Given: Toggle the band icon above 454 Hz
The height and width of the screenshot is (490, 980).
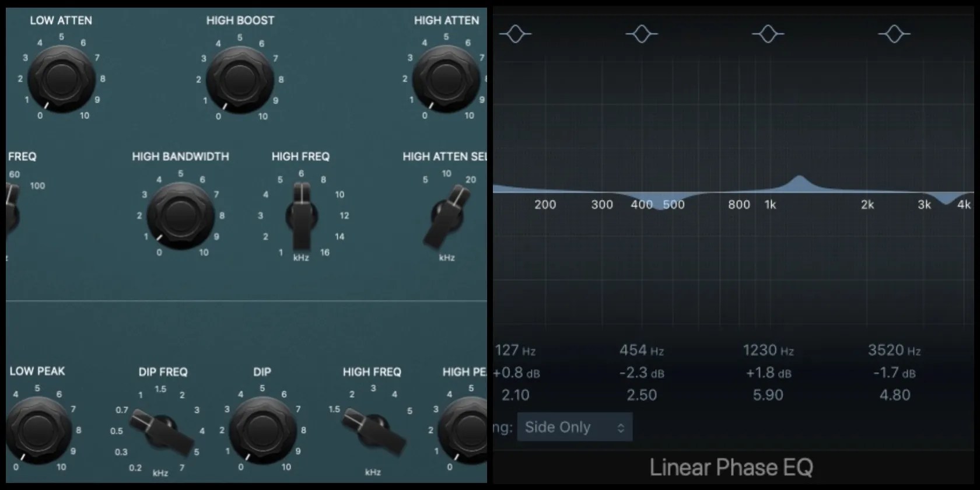Looking at the screenshot, I should pos(642,34).
